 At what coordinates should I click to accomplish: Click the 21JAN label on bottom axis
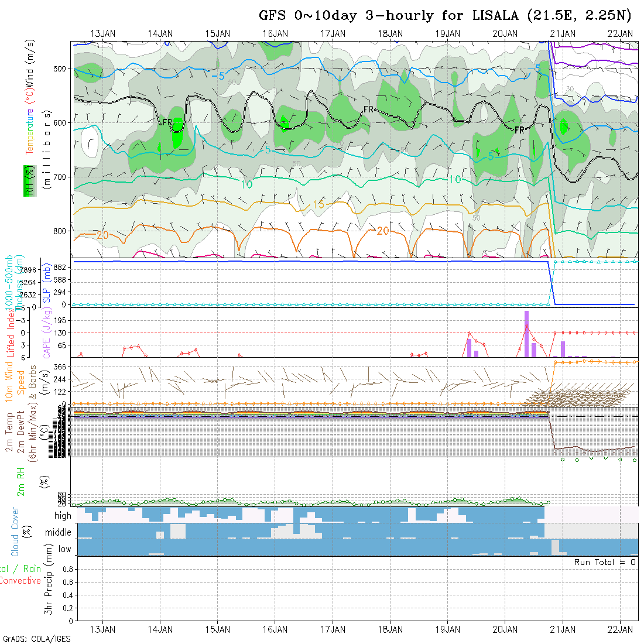563,629
